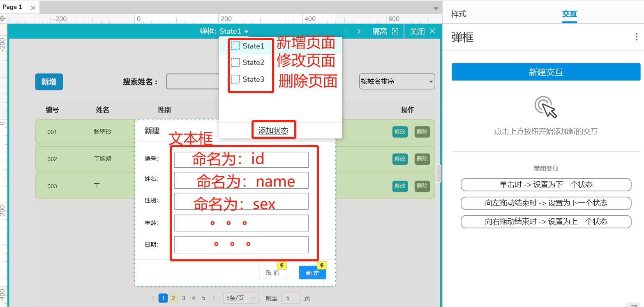This screenshot has height=307, width=644.
Task: Choose 向左拖动结束时 -> 设置为下一个状态
Action: [x=546, y=203]
